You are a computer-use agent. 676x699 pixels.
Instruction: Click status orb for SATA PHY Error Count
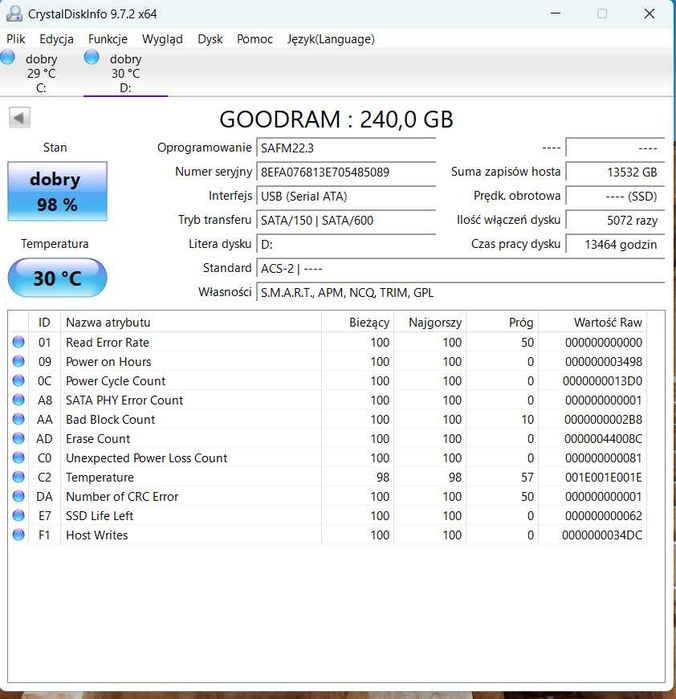pyautogui.click(x=18, y=399)
